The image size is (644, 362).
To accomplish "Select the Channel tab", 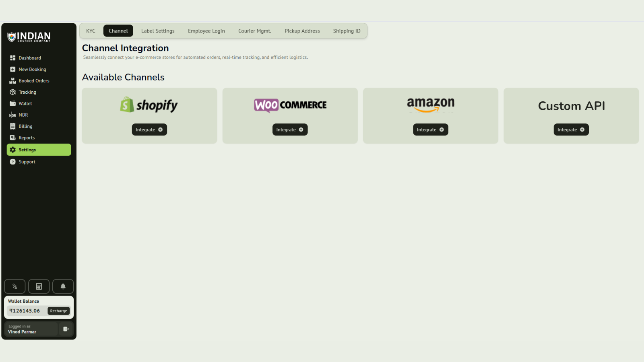I will pos(118,31).
